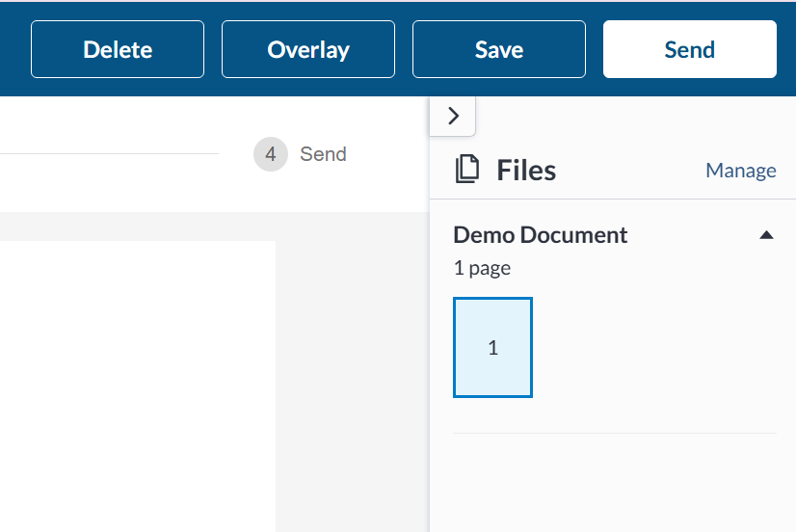
Task: Click the white Send button
Action: point(690,49)
